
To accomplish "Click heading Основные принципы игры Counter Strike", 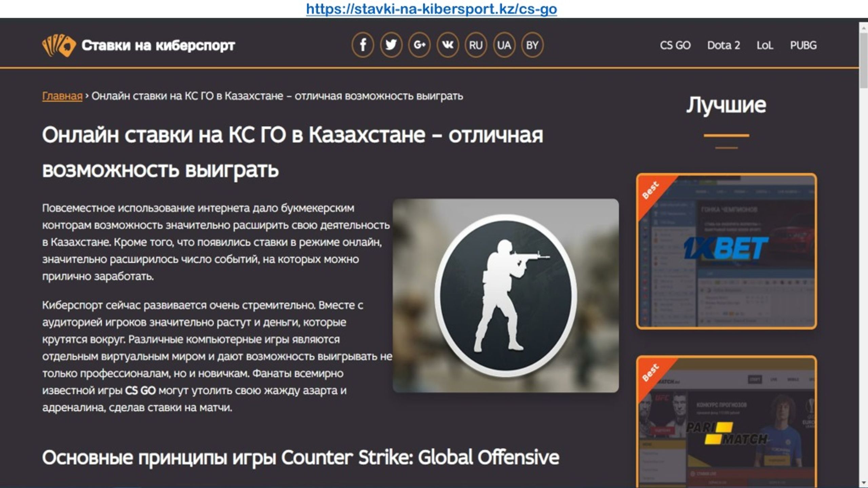I will 300,457.
